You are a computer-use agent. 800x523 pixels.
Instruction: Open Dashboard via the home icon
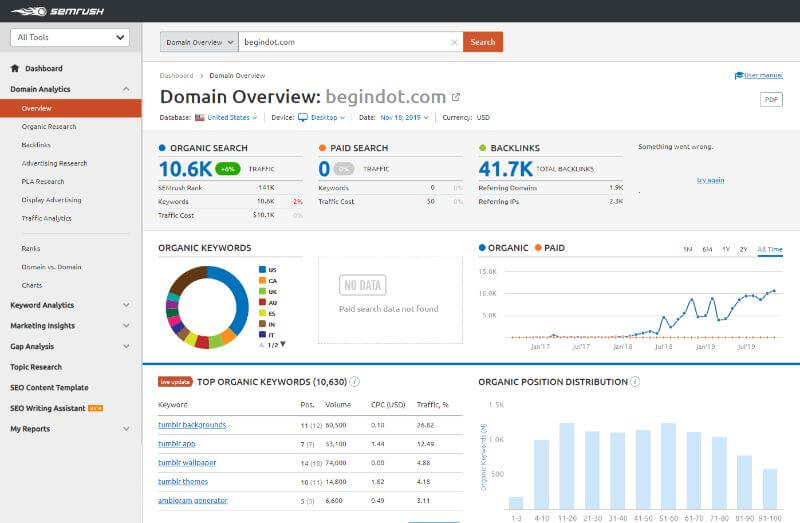point(15,69)
